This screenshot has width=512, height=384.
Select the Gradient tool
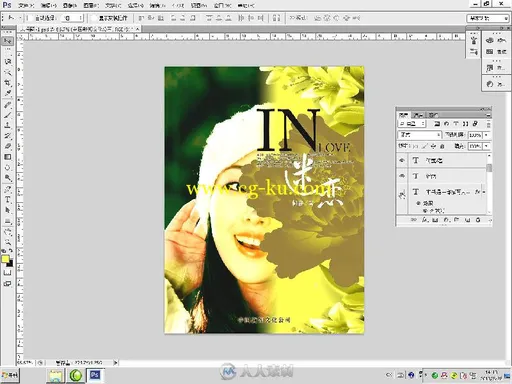pyautogui.click(x=8, y=156)
